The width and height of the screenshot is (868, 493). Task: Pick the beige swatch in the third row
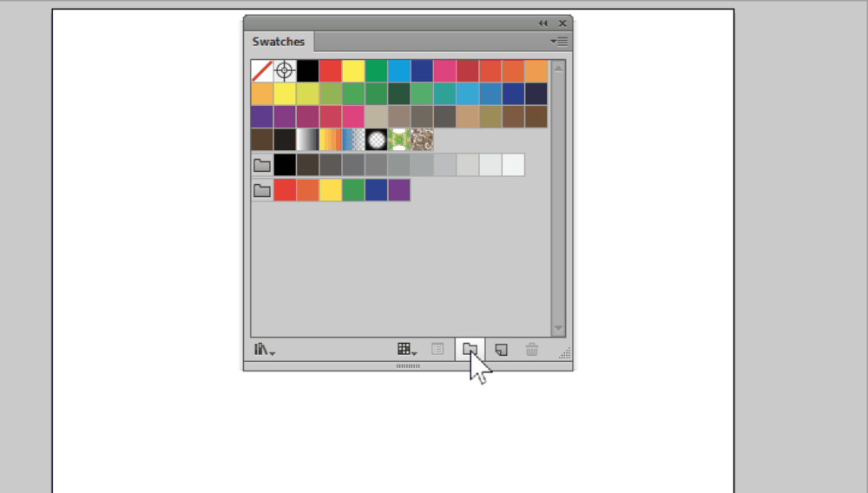(376, 117)
